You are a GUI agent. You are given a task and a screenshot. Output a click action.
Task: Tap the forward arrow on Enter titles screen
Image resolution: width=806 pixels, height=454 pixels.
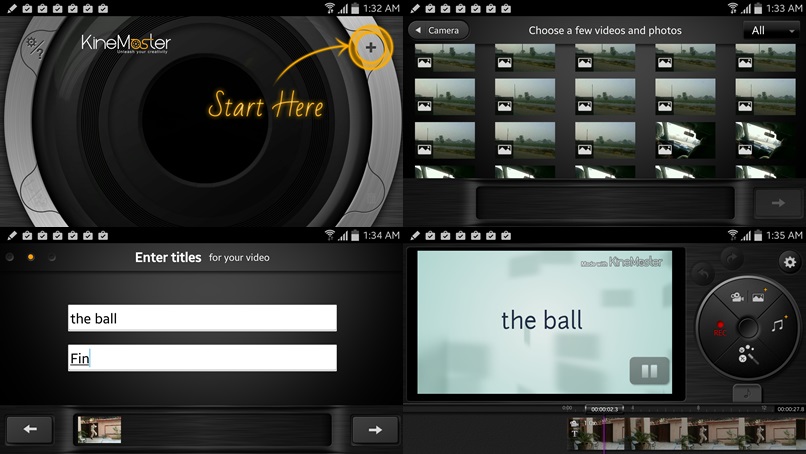pos(375,429)
